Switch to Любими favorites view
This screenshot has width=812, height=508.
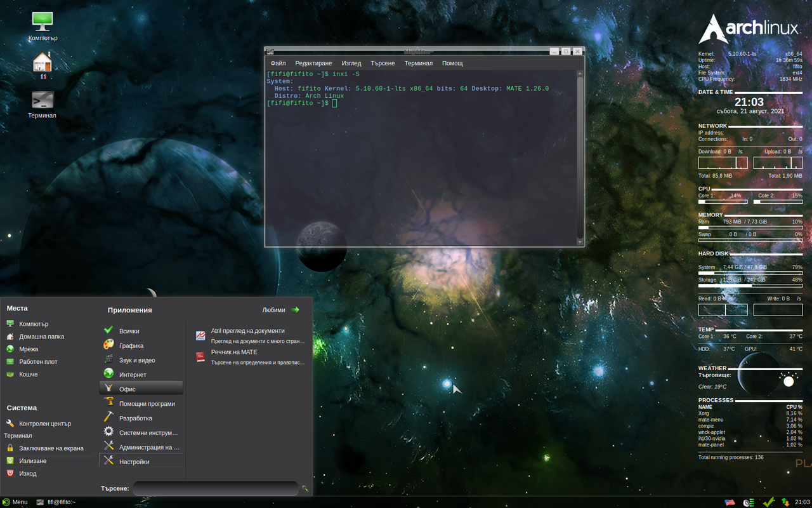(x=280, y=310)
